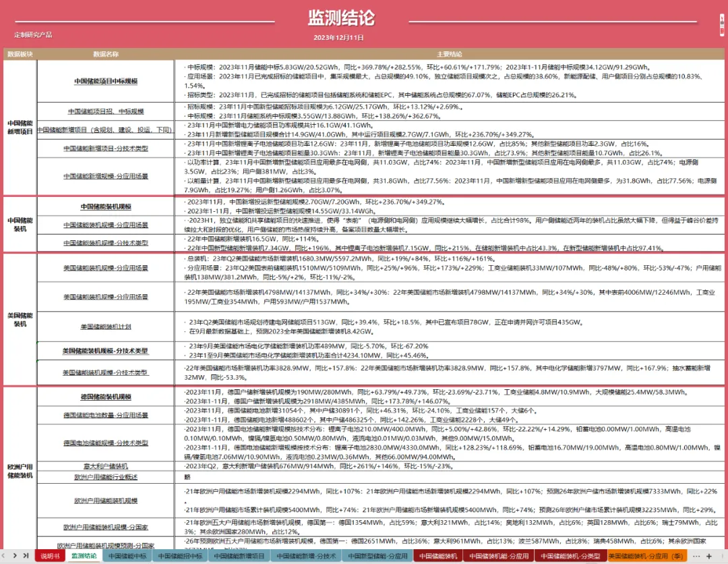Image resolution: width=728 pixels, height=564 pixels.
Task: Switch to the 中国储能装机 sheet tab
Action: (438, 556)
